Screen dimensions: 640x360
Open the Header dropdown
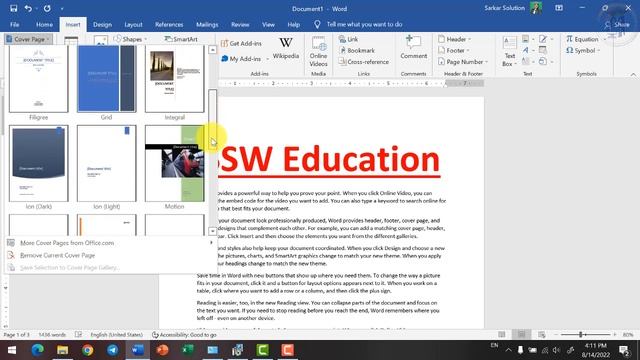455,39
